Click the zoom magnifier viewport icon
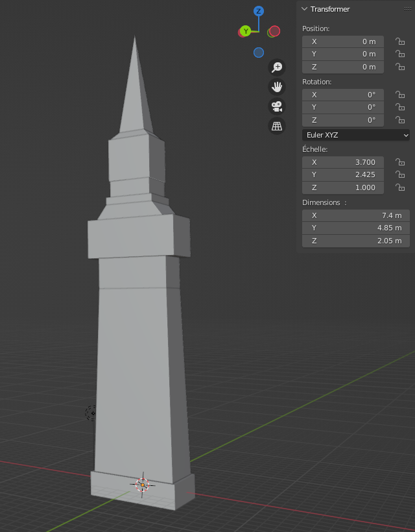The width and height of the screenshot is (415, 532). (277, 67)
